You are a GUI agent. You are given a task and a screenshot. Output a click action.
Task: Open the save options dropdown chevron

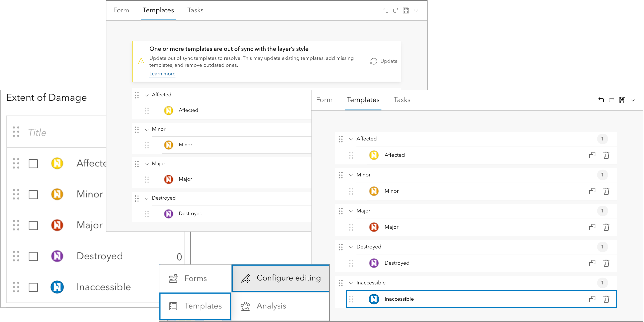(x=633, y=100)
